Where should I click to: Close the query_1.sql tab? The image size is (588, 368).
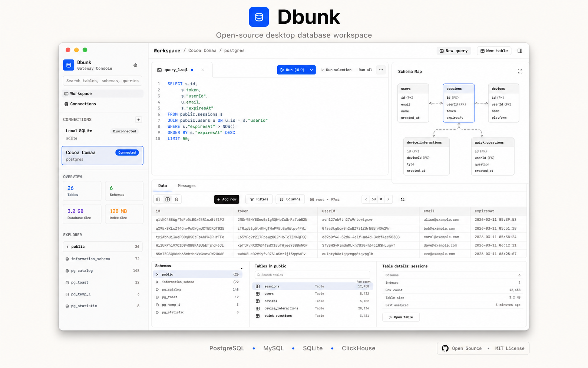pyautogui.click(x=203, y=70)
